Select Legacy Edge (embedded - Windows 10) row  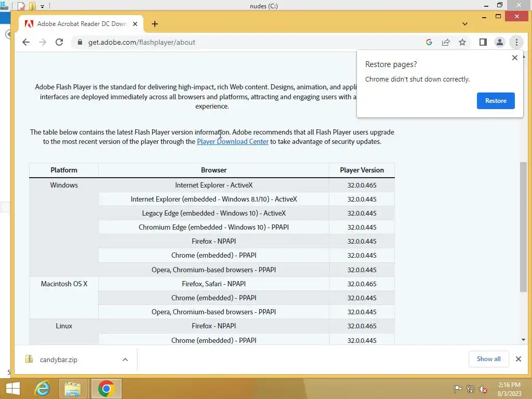[214, 213]
